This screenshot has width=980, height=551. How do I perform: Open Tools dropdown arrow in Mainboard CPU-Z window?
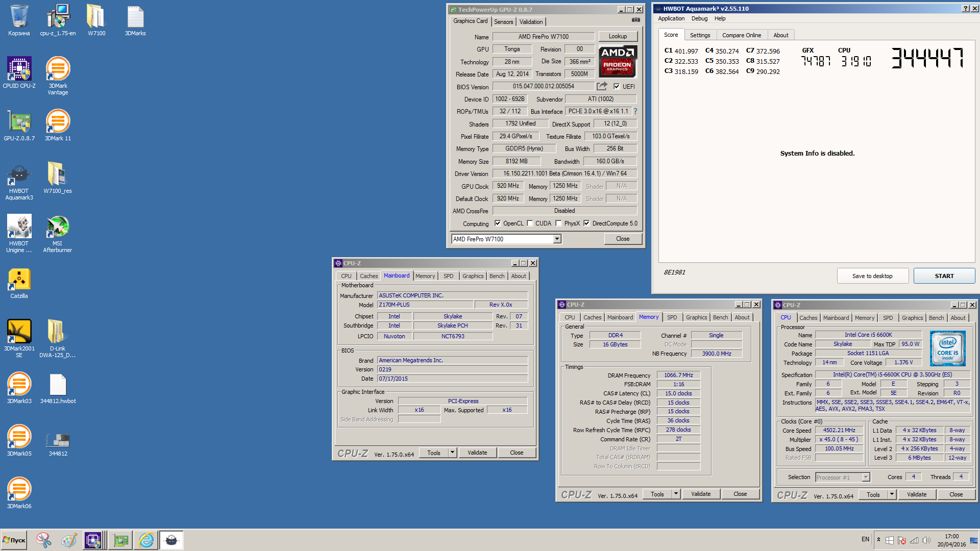452,453
